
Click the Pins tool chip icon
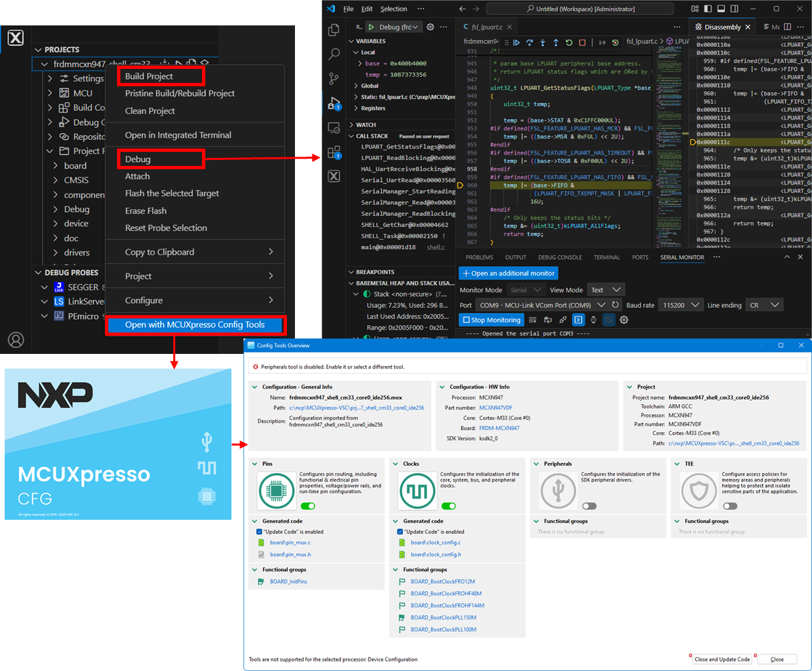276,491
